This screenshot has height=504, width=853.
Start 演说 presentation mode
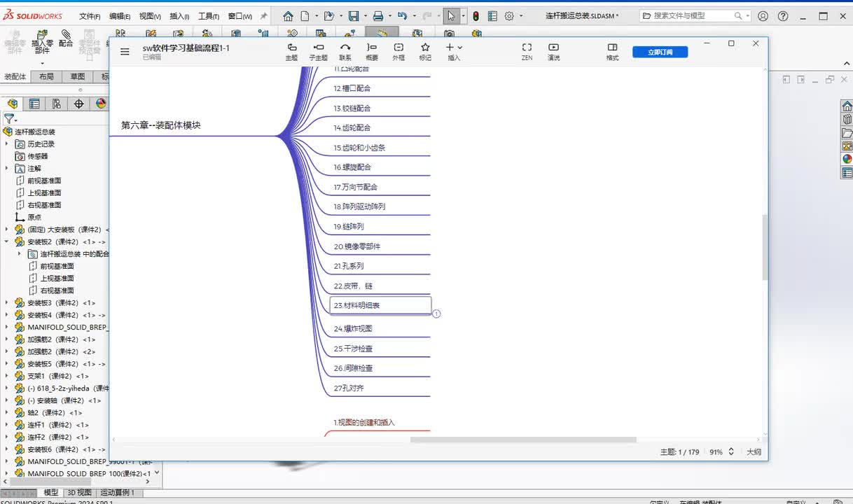(553, 52)
